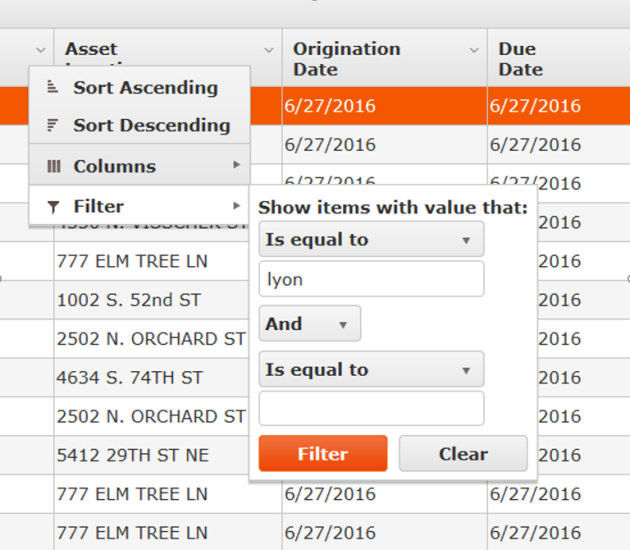Click the Sort Ascending icon
Image resolution: width=630 pixels, height=550 pixels.
coord(53,88)
